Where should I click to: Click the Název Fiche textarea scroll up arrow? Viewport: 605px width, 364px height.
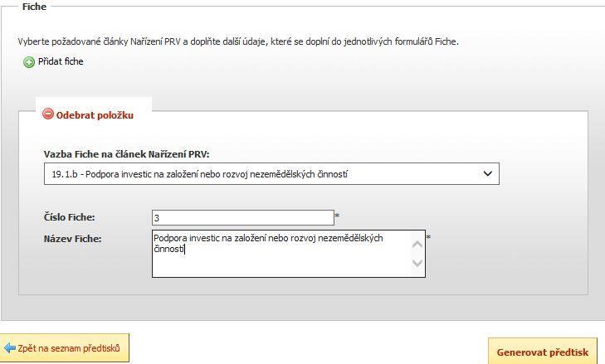[x=417, y=245]
